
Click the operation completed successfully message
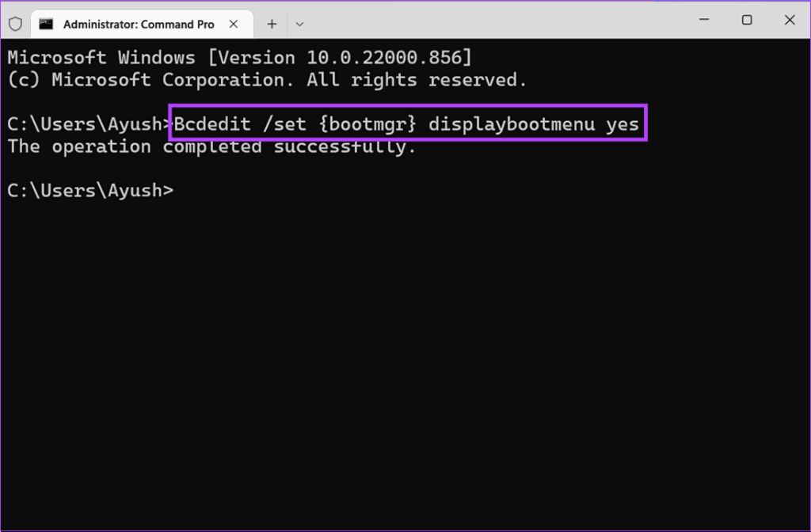214,146
